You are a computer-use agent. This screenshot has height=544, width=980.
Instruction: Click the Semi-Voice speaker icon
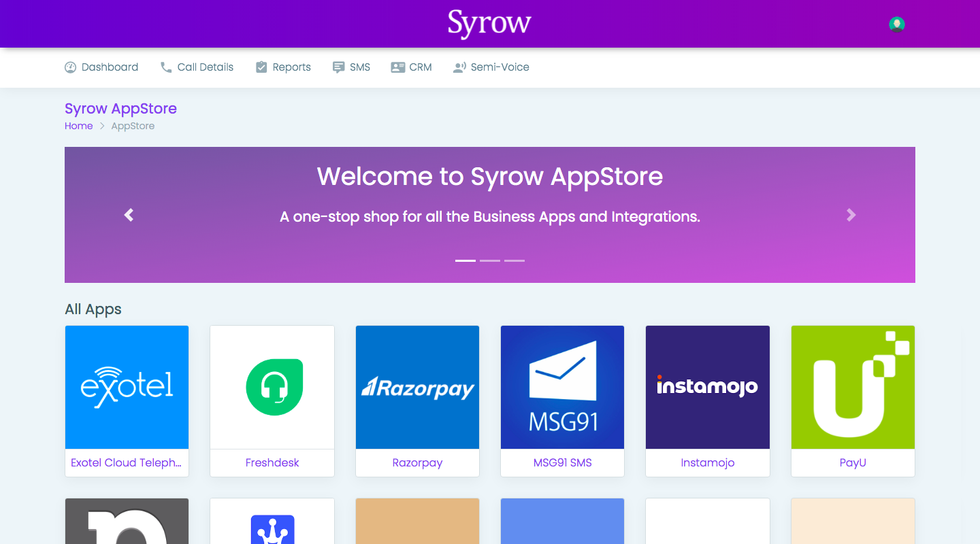[x=459, y=67]
